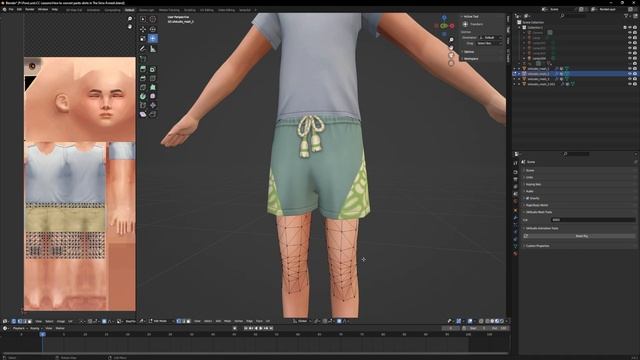
Task: Toggle visibility eye of selected s4studio_mesh_2 row
Action: 630,74
